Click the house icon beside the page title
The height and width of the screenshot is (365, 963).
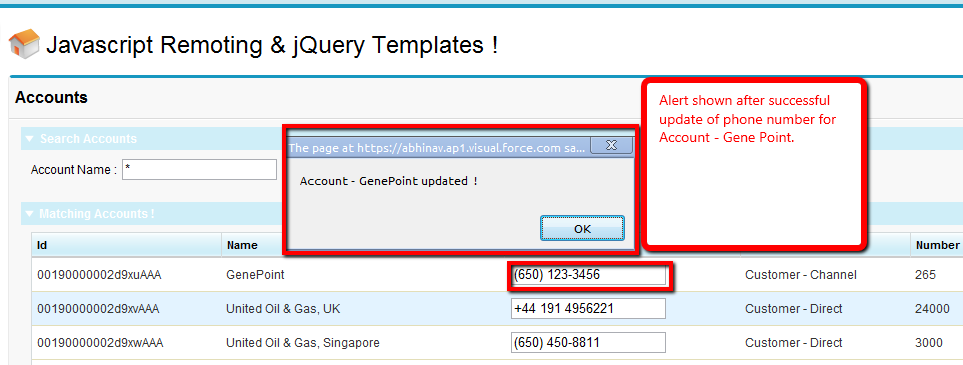click(24, 44)
